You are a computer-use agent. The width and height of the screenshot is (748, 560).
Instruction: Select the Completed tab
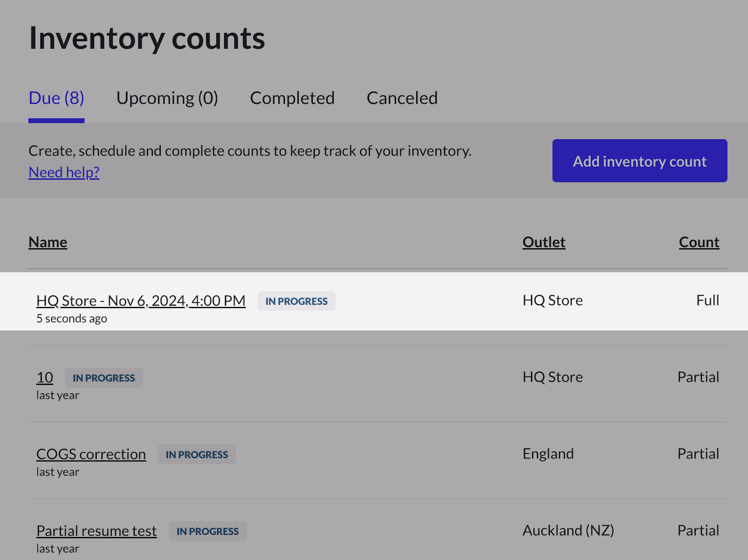292,98
